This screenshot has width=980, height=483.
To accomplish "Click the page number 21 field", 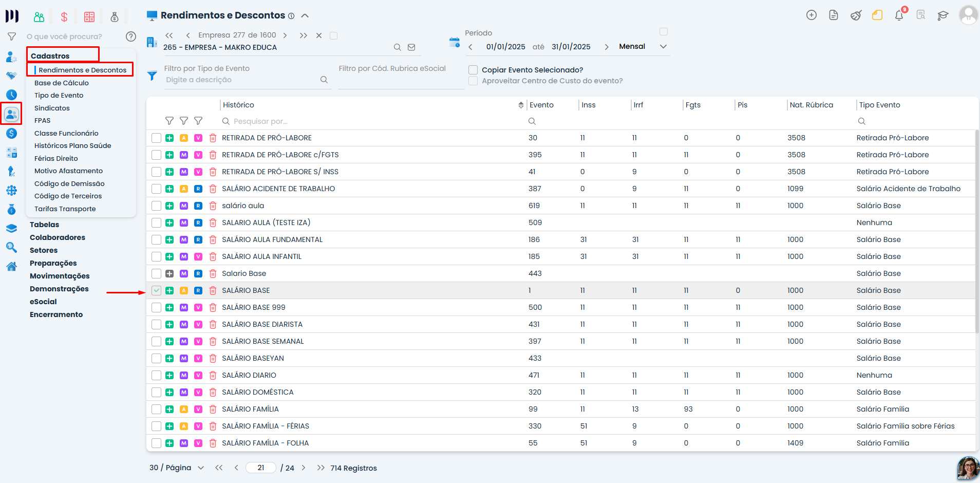I will pos(261,468).
